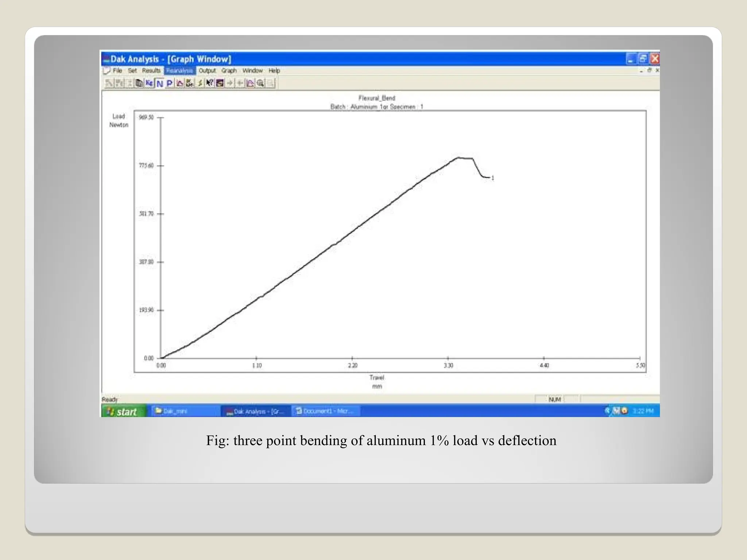
Task: Switch load unit with the Kg toolbar icon
Action: pyautogui.click(x=149, y=83)
